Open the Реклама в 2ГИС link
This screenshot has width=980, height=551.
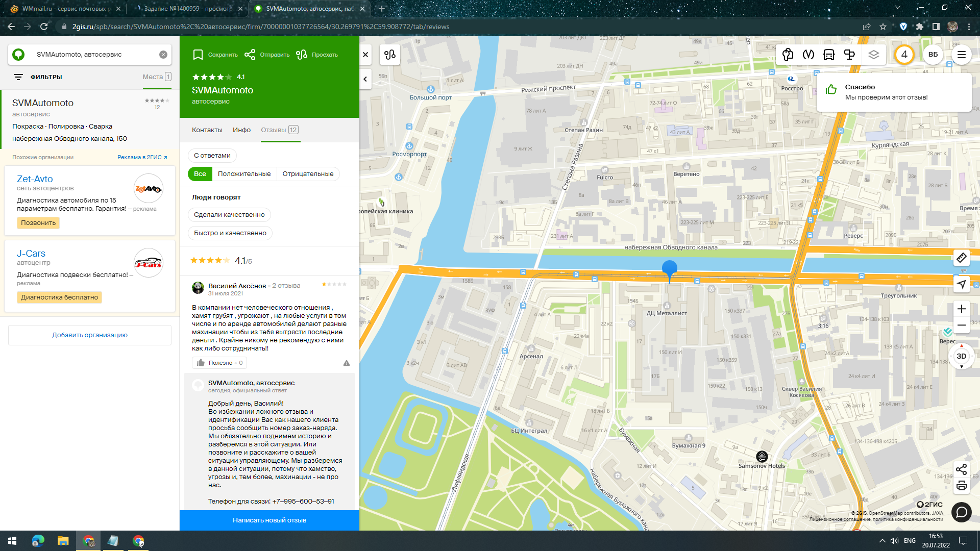(142, 157)
